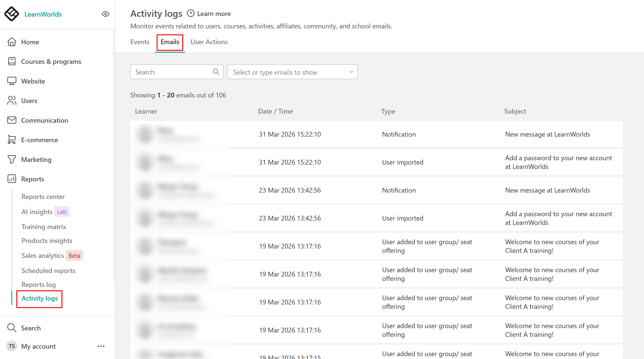Open the Learn more link
This screenshot has height=359, width=644.
pyautogui.click(x=214, y=14)
